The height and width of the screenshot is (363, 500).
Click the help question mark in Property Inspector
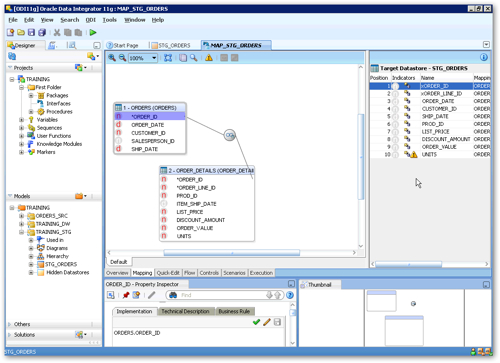[x=290, y=295]
